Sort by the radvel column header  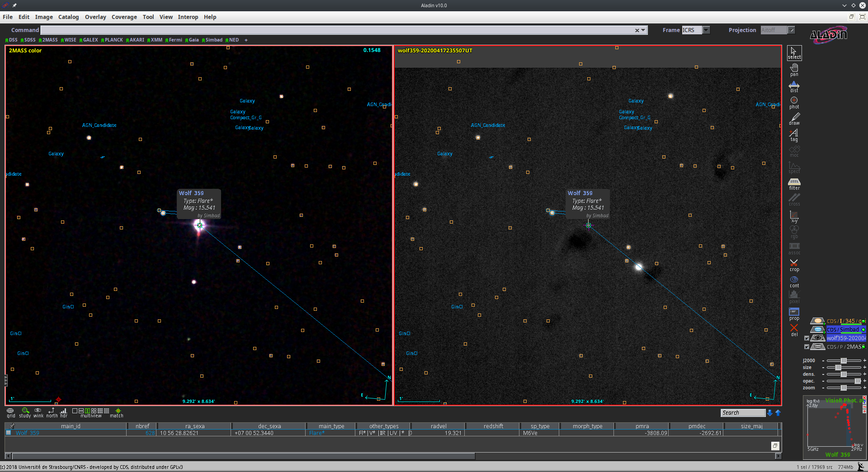coord(438,426)
